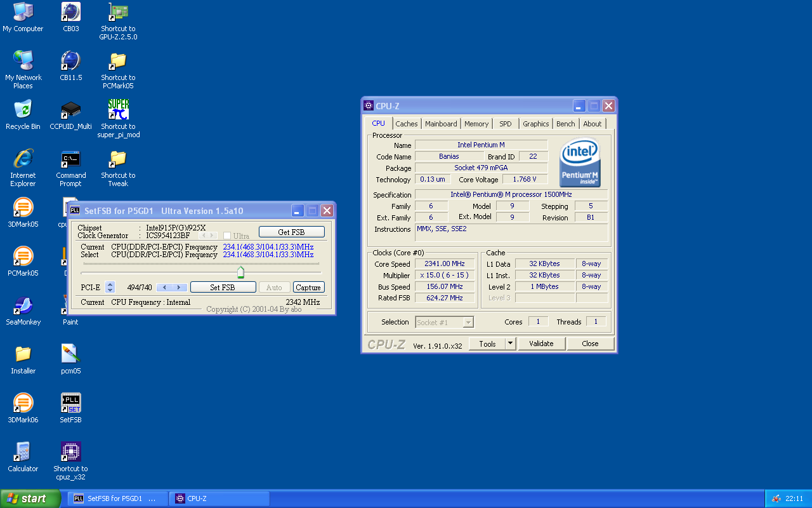Toggle the Ultra checkbox in SetFSB
This screenshot has width=812, height=508.
227,236
